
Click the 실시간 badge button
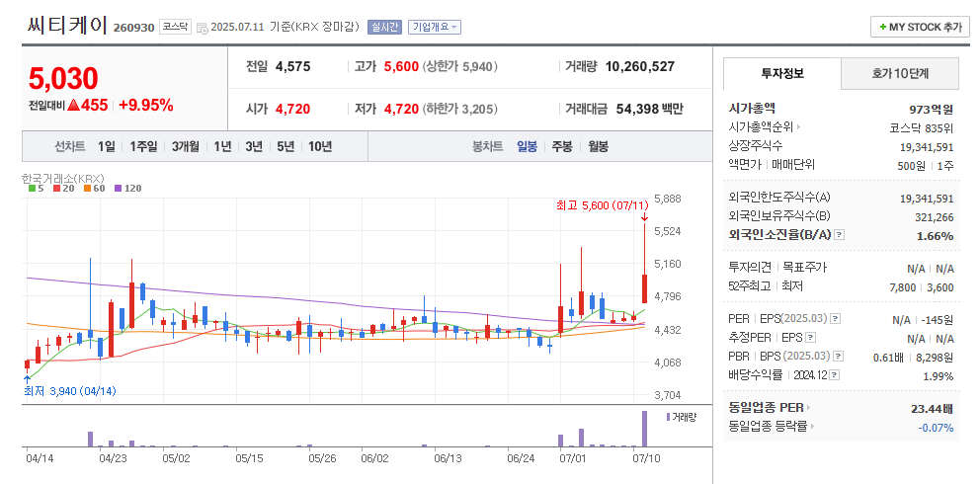pos(384,27)
